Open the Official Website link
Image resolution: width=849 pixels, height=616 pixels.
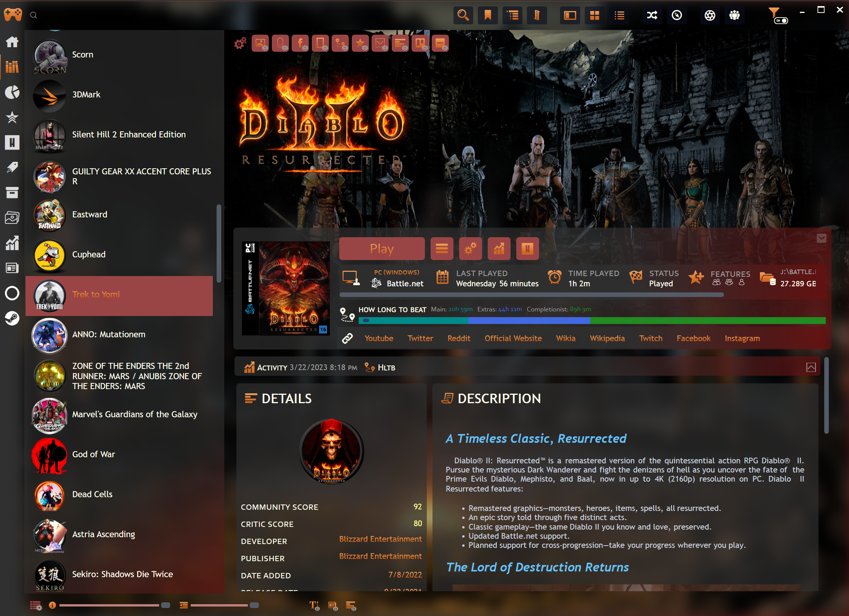[x=513, y=338]
